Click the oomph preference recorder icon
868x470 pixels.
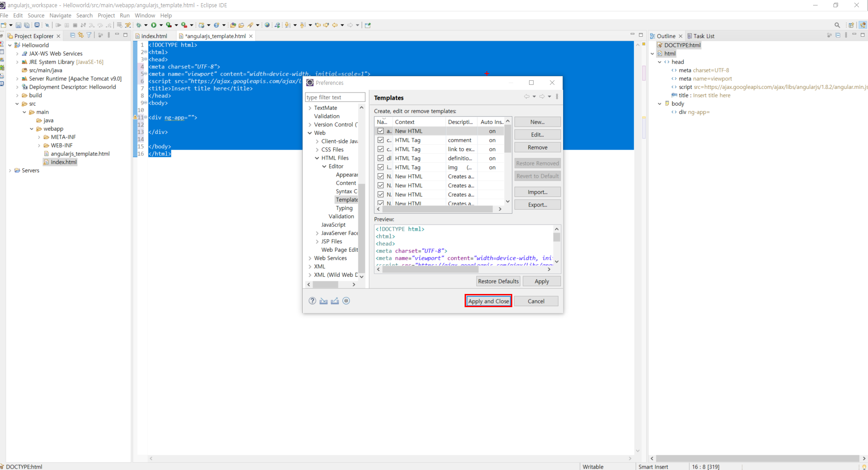(x=346, y=301)
